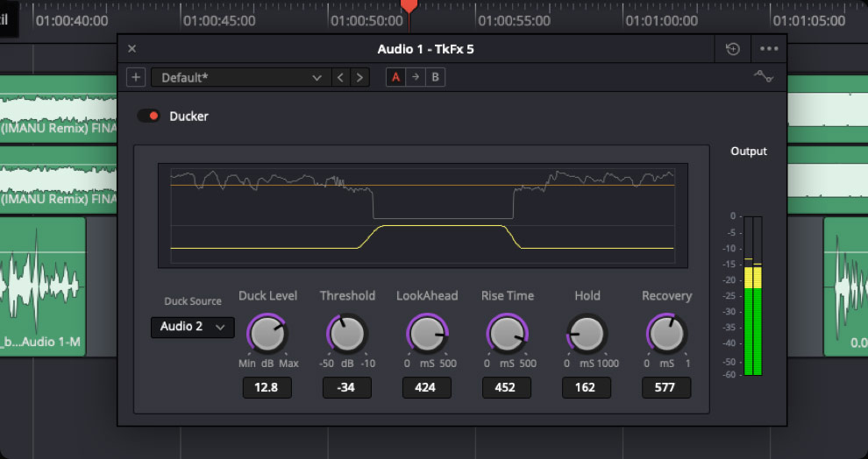Click the Hold value field 162

(x=586, y=387)
